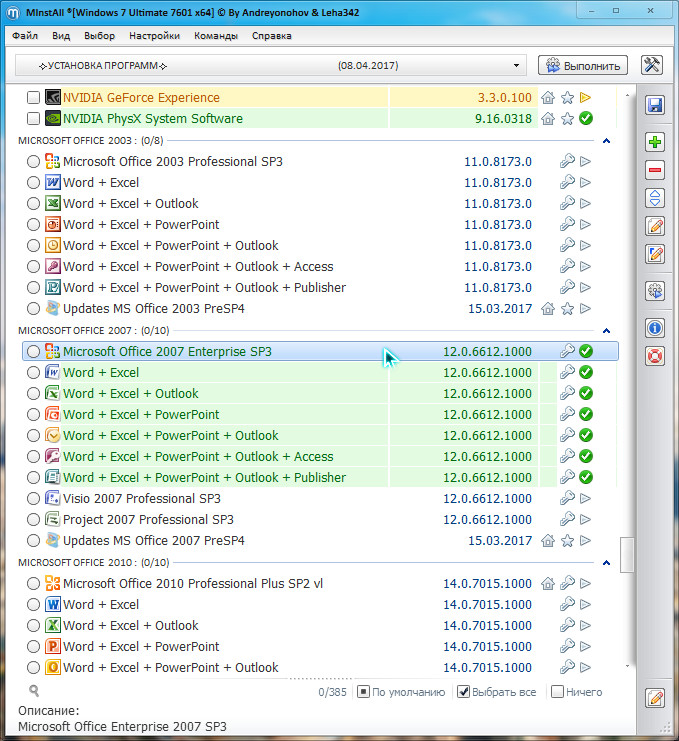Click the resize grip at window corner
679x741 pixels.
665,727
